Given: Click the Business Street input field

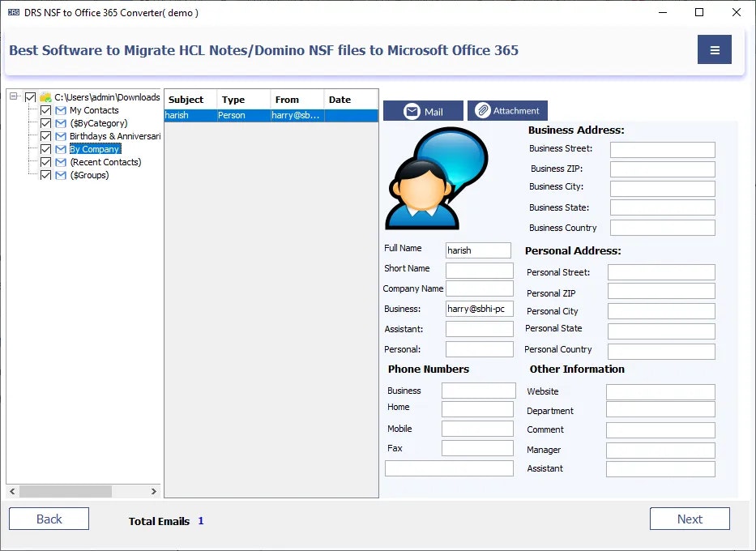Looking at the screenshot, I should click(662, 149).
